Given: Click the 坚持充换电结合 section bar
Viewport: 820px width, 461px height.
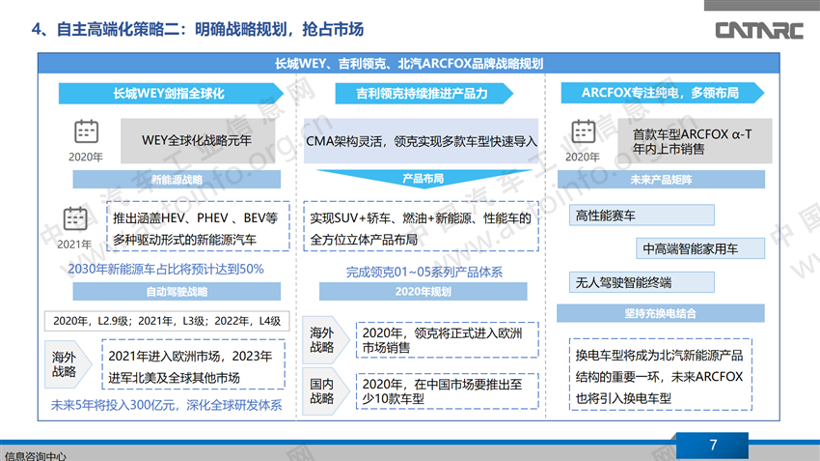Looking at the screenshot, I should click(x=660, y=313).
